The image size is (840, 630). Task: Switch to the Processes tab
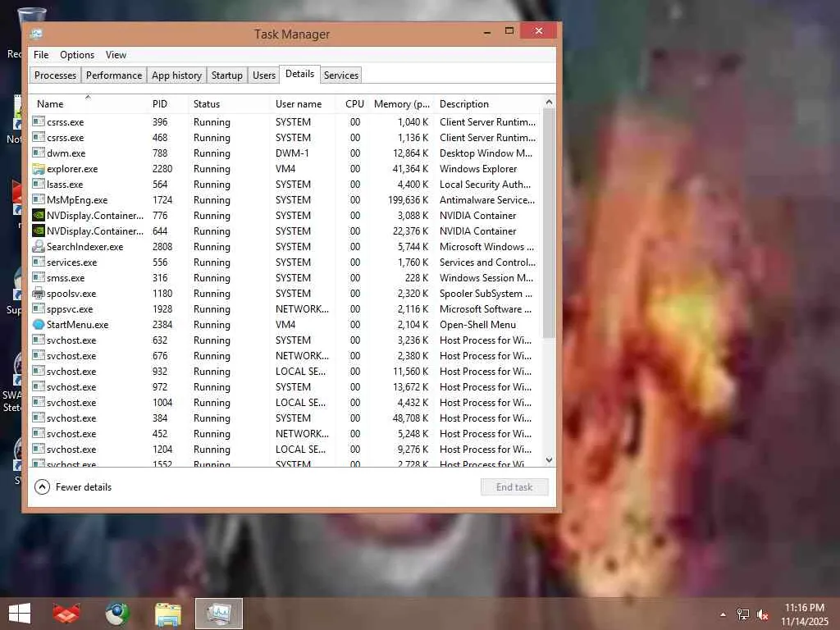point(55,75)
